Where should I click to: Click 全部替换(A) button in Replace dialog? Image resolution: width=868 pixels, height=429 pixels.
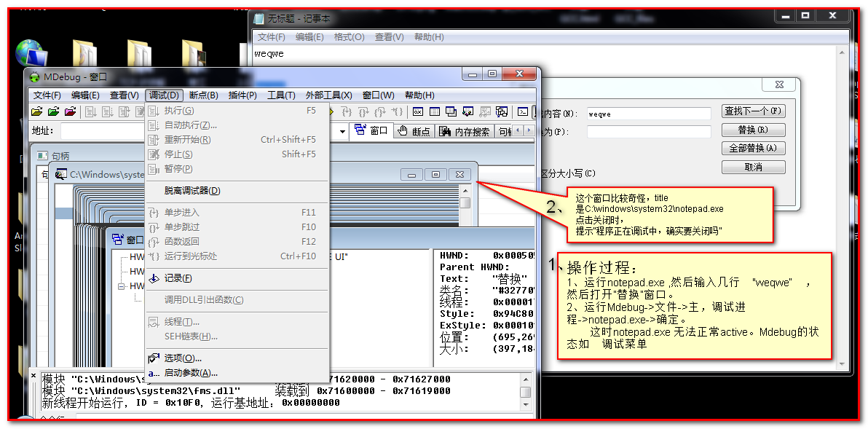754,149
